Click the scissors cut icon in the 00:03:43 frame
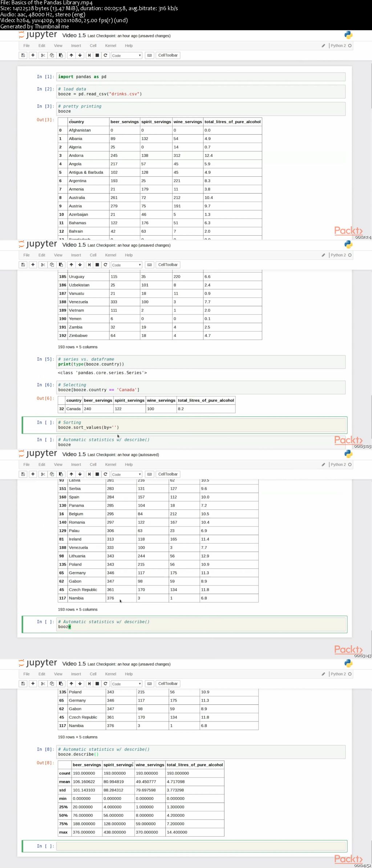This screenshot has width=372, height=868. click(x=43, y=474)
